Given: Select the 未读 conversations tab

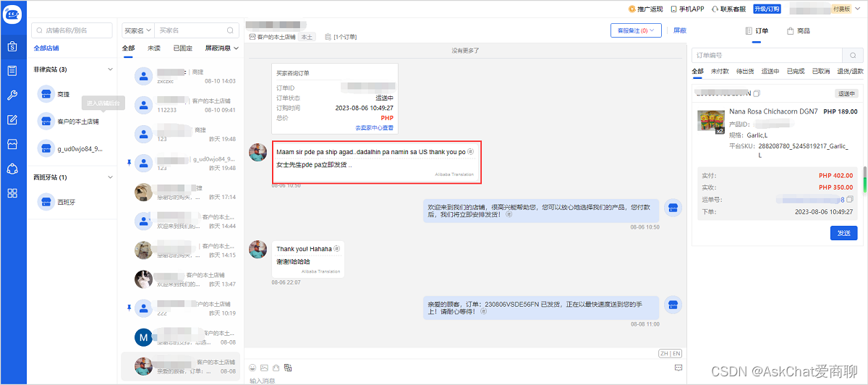Looking at the screenshot, I should [x=154, y=48].
